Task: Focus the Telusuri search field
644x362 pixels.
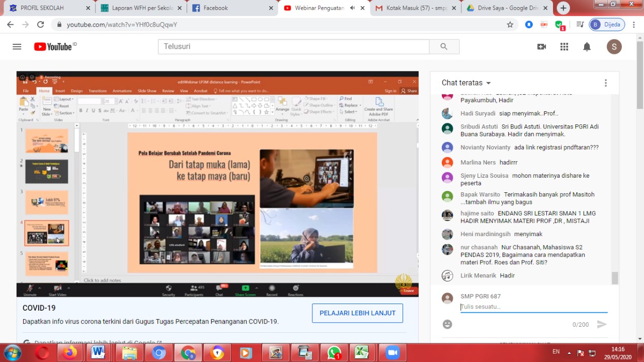Action: tap(294, 46)
